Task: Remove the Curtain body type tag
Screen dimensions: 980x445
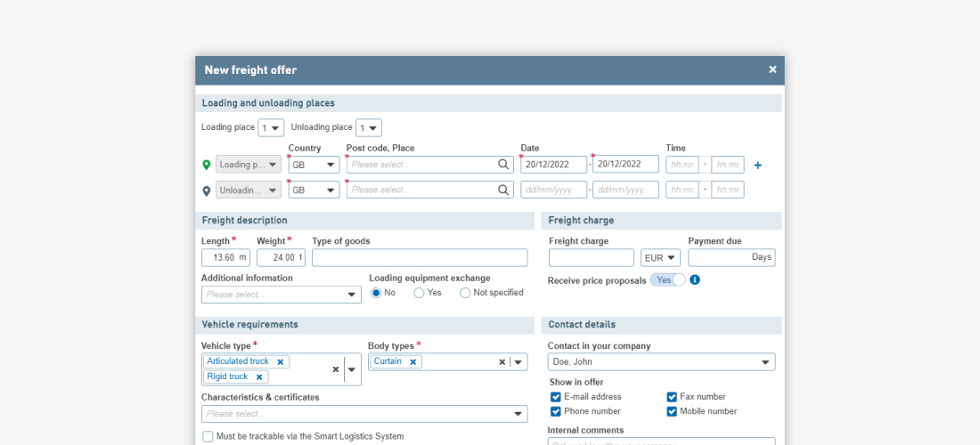Action: coord(412,362)
